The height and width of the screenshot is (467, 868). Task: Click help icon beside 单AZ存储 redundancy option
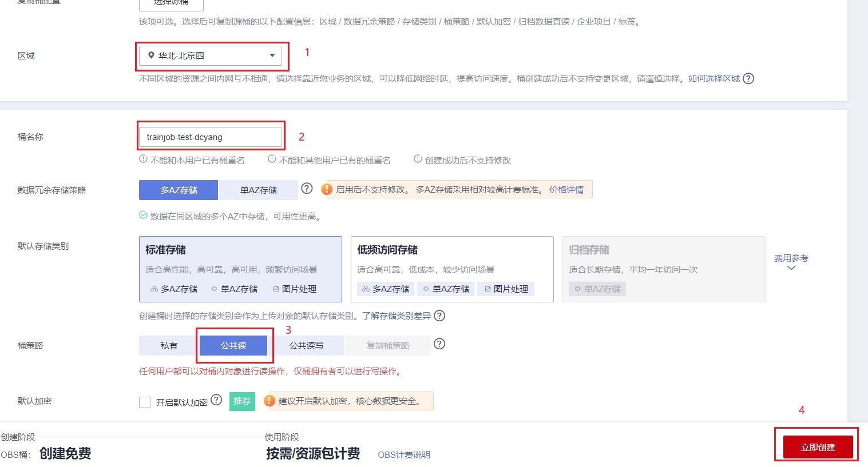(307, 189)
